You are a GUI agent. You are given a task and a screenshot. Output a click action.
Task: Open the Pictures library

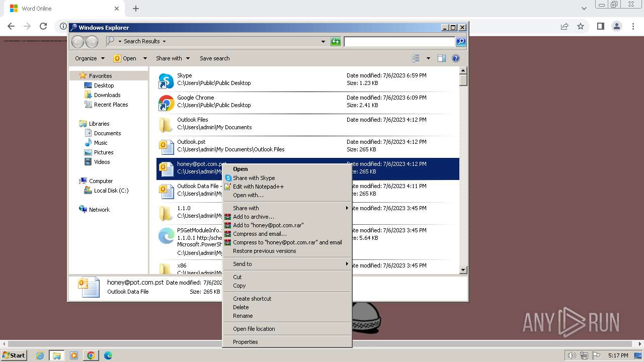(104, 152)
